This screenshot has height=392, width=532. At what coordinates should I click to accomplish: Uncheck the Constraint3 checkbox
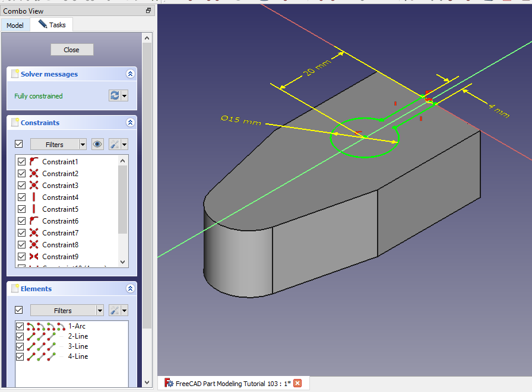coord(22,186)
